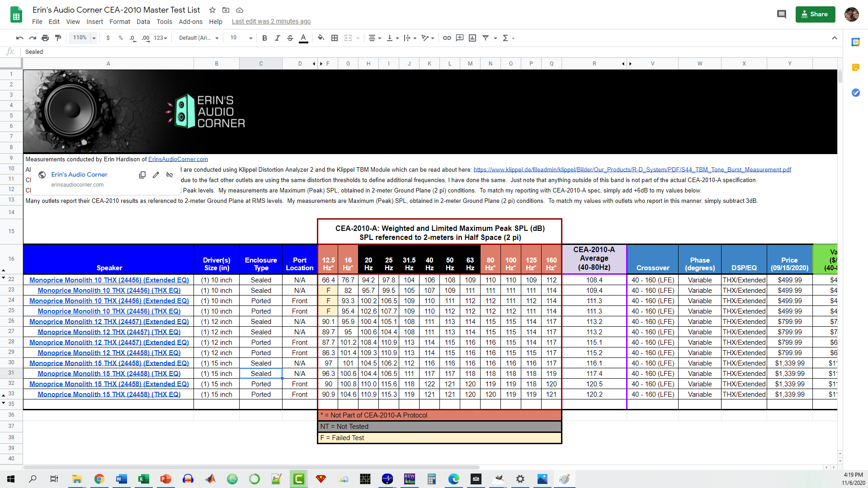Toggle bold formatting

[264, 38]
